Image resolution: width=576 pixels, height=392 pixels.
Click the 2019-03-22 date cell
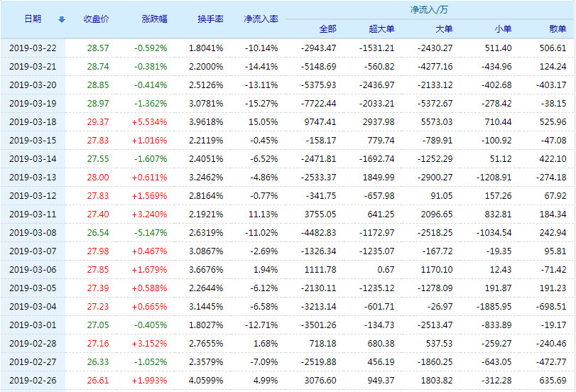pos(33,48)
